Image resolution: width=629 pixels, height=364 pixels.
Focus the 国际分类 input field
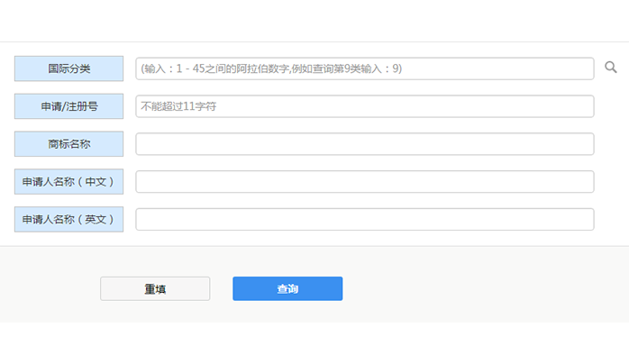[365, 68]
